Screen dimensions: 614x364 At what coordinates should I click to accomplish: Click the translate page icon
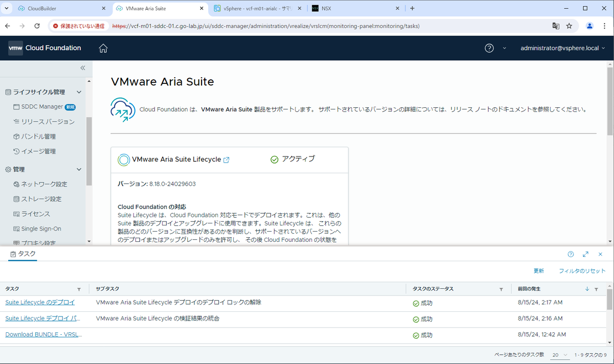click(x=556, y=26)
